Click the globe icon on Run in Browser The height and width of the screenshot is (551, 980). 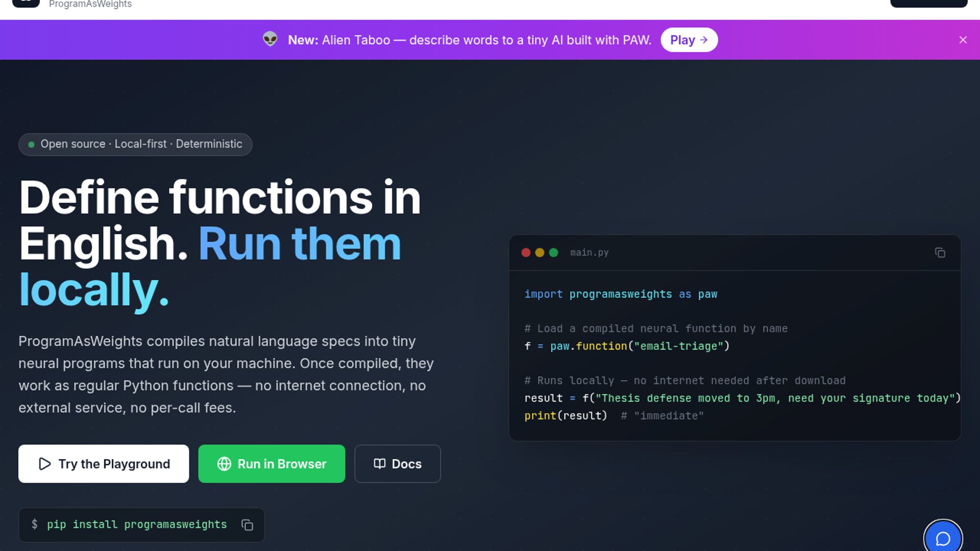[224, 464]
